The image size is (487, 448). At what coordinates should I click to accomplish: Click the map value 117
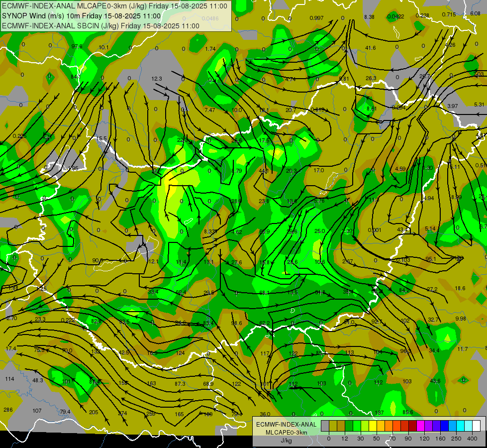tap(265, 353)
